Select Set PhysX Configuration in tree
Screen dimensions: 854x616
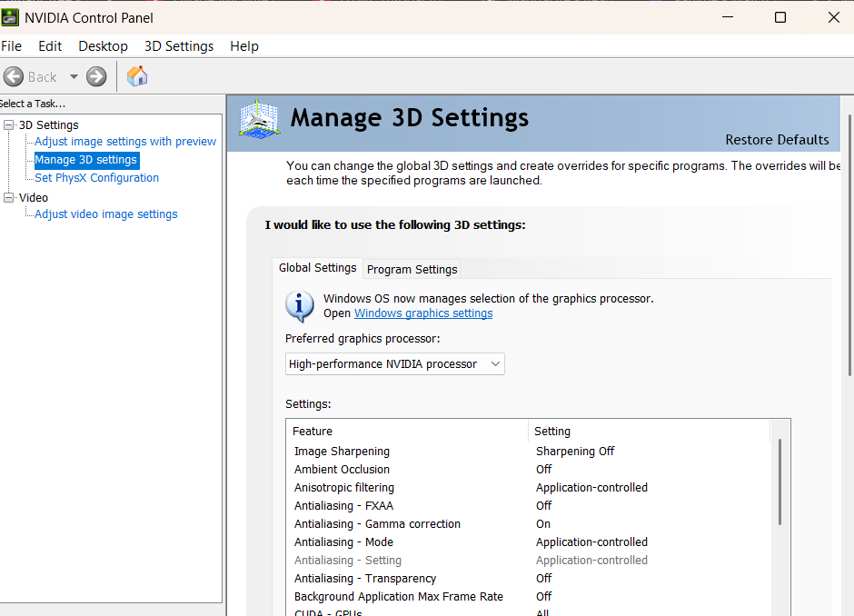[x=96, y=178]
